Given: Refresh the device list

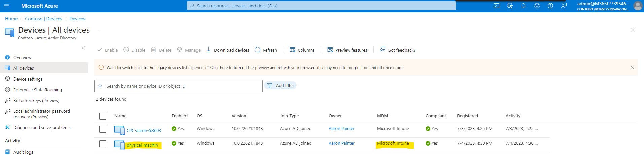Looking at the screenshot, I should (266, 50).
